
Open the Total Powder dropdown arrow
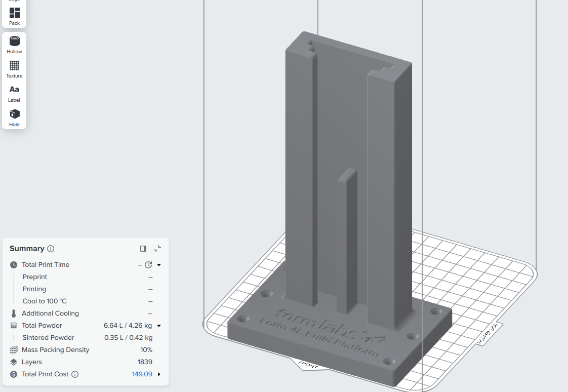[158, 325]
